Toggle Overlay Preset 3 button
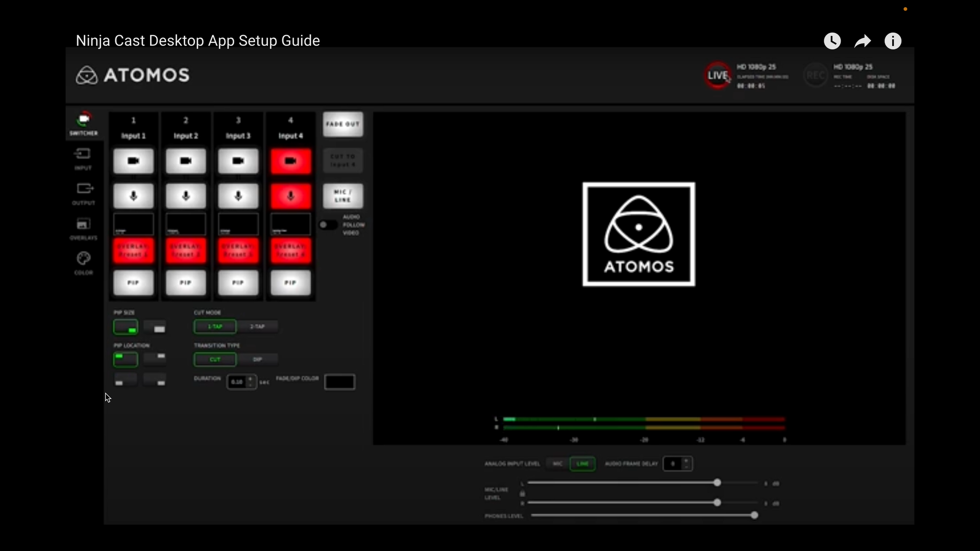The height and width of the screenshot is (551, 980). (x=238, y=251)
